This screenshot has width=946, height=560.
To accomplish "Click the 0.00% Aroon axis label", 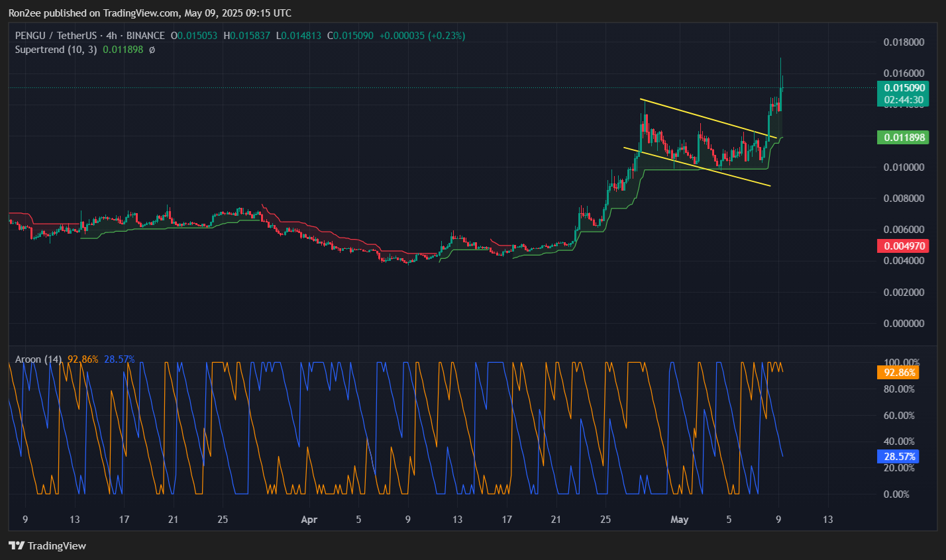I will (896, 494).
